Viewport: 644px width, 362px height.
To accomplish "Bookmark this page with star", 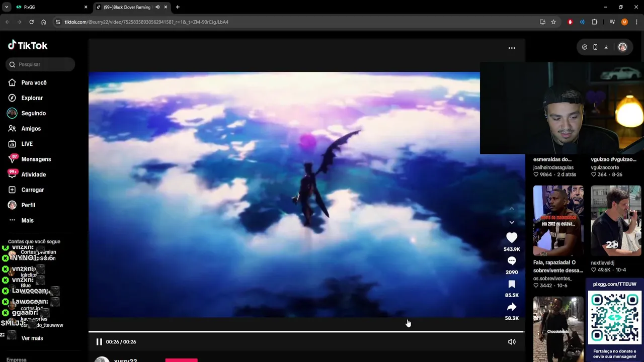I will coord(553,22).
